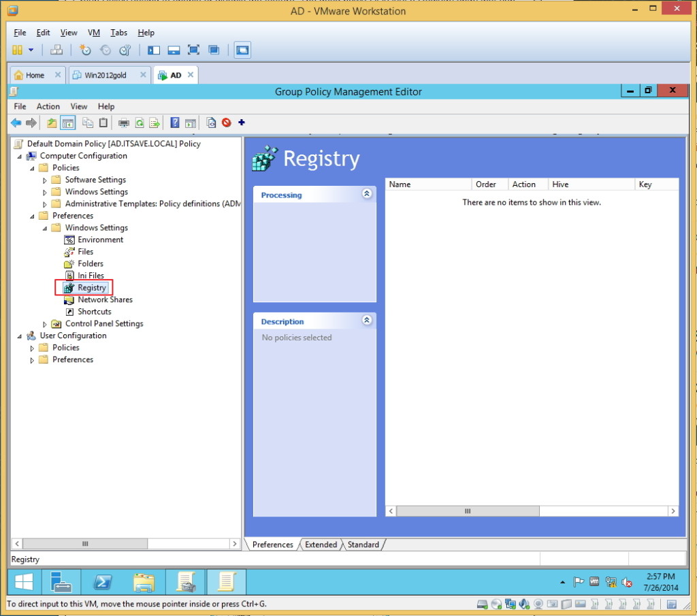Select the Preferences tab at bottom

point(272,545)
